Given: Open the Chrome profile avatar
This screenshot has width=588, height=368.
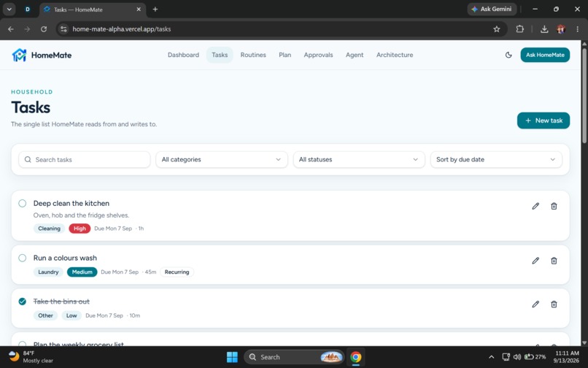Looking at the screenshot, I should tap(561, 29).
